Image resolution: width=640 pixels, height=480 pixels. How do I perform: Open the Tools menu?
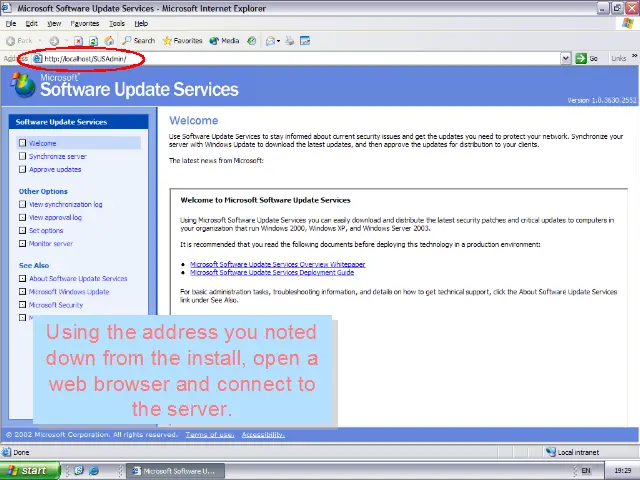tap(117, 24)
